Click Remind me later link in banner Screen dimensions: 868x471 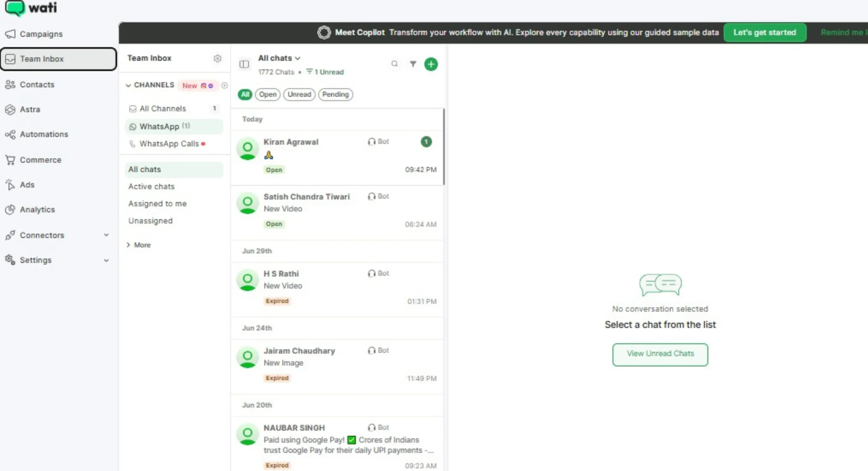click(844, 33)
